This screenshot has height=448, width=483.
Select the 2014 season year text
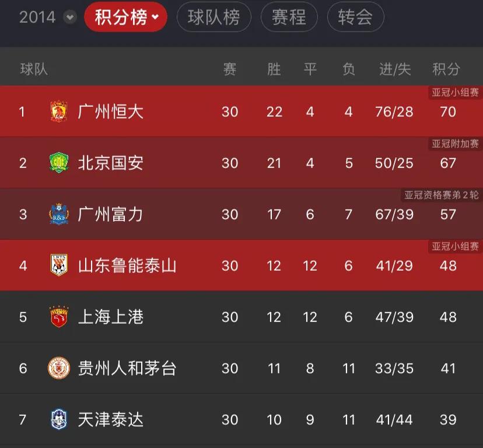point(37,17)
